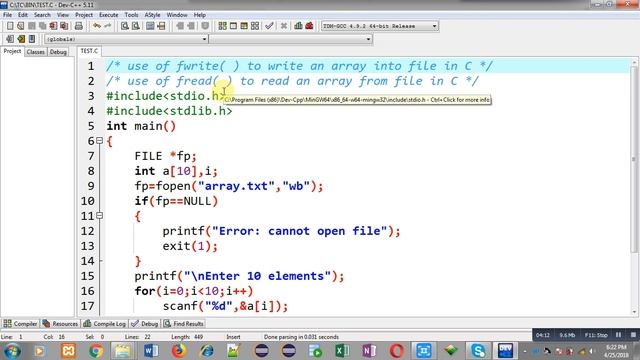
Task: Click the Save All toolbar icon
Action: pos(42,26)
